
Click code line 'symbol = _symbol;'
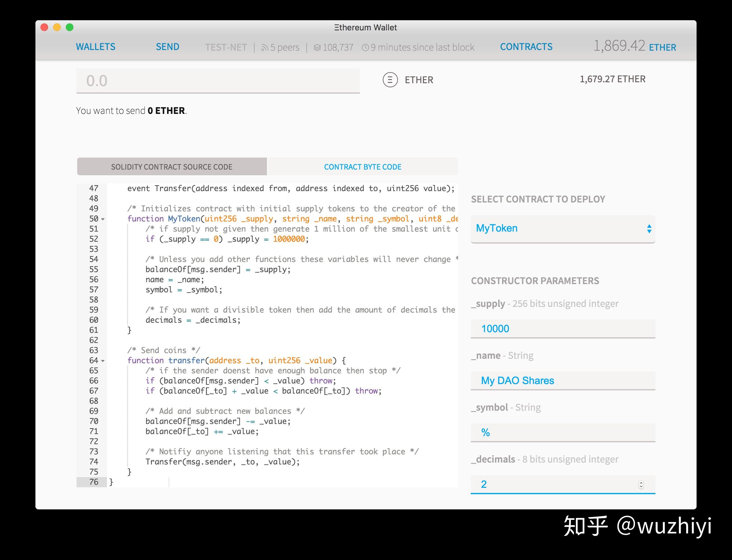coord(184,290)
